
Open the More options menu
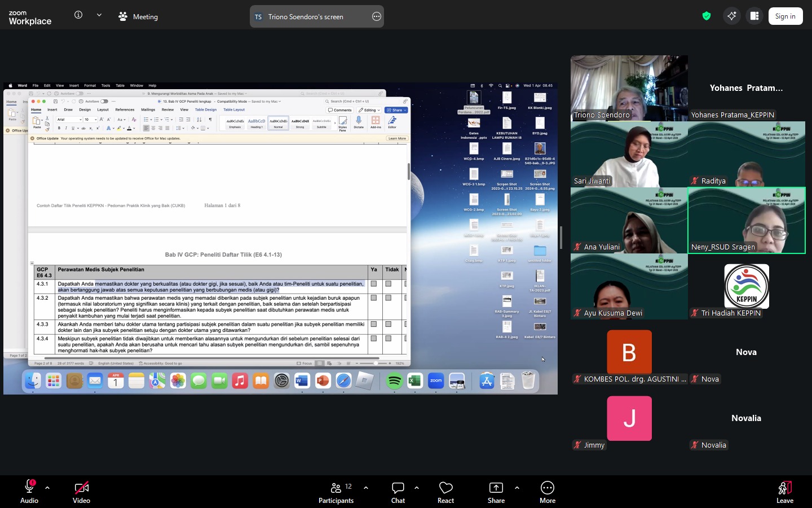(547, 488)
